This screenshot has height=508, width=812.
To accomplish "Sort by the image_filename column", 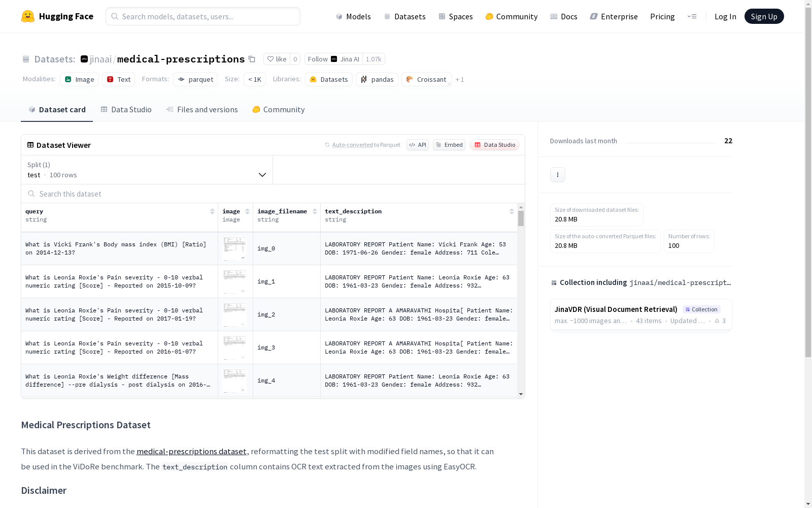I will click(315, 211).
